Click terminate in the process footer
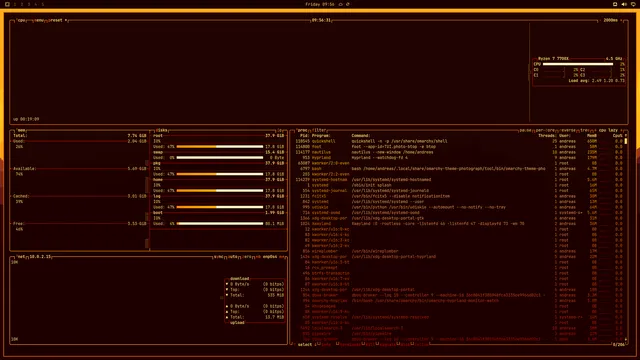The image size is (640, 360). (x=350, y=344)
